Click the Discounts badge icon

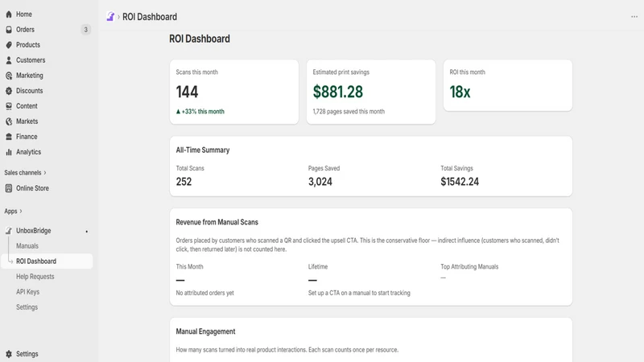click(9, 91)
